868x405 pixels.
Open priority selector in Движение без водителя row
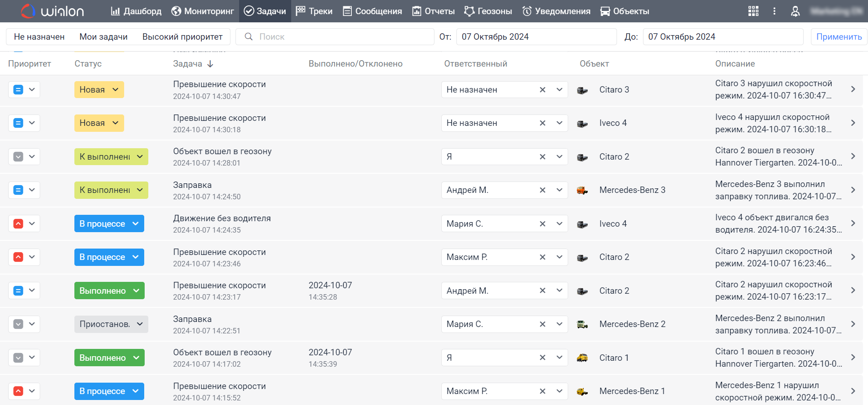[24, 224]
